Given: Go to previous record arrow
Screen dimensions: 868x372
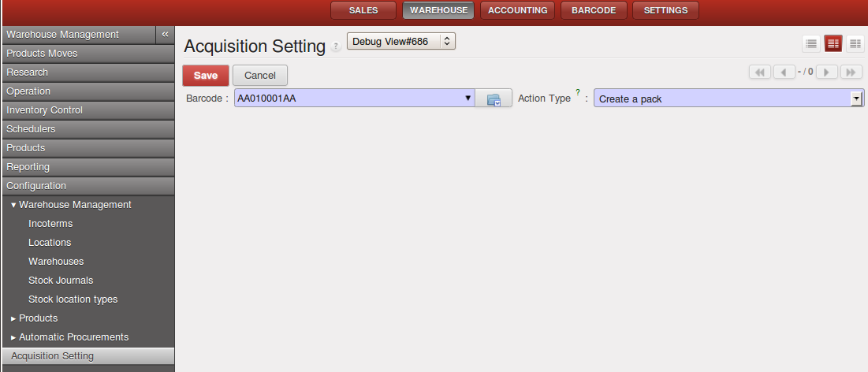Looking at the screenshot, I should pos(784,72).
